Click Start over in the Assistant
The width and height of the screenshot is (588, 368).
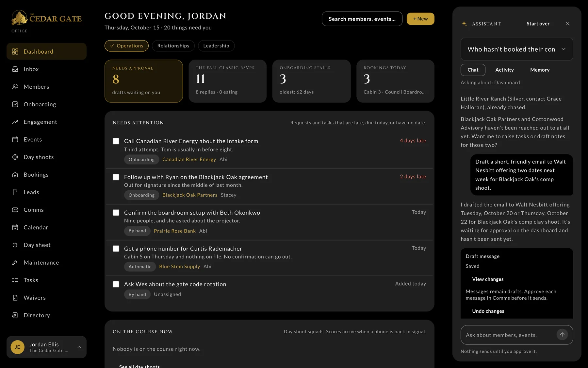538,24
